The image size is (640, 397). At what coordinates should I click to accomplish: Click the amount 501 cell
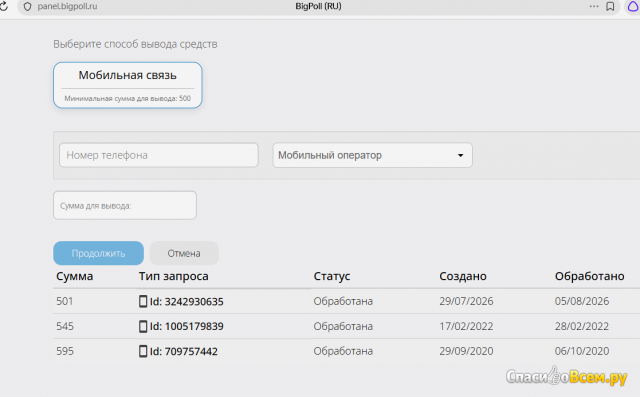pos(64,301)
